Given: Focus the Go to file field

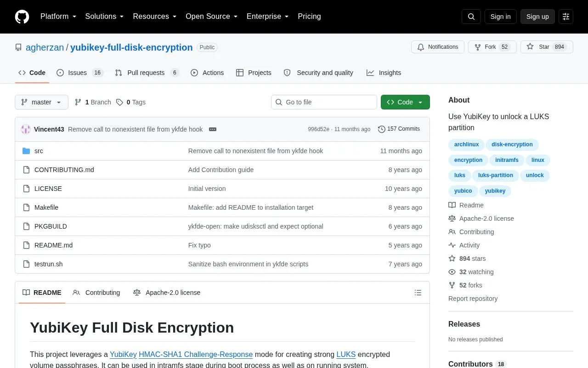Looking at the screenshot, I should (x=324, y=102).
